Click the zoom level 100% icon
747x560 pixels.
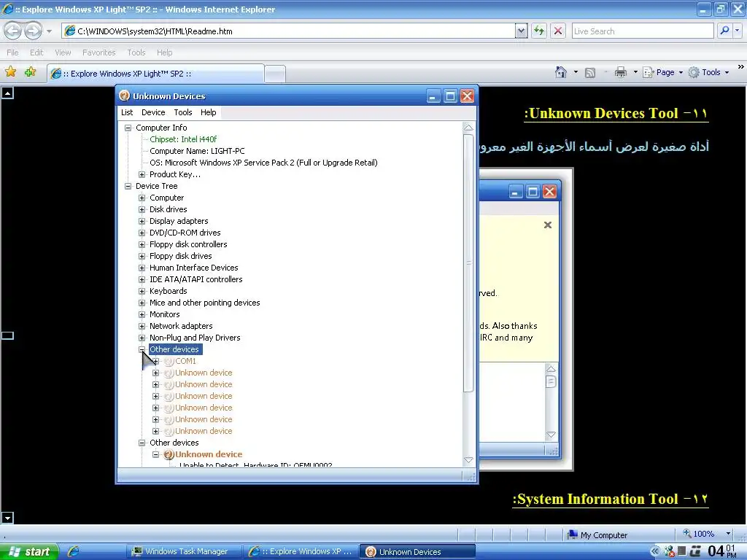(686, 533)
